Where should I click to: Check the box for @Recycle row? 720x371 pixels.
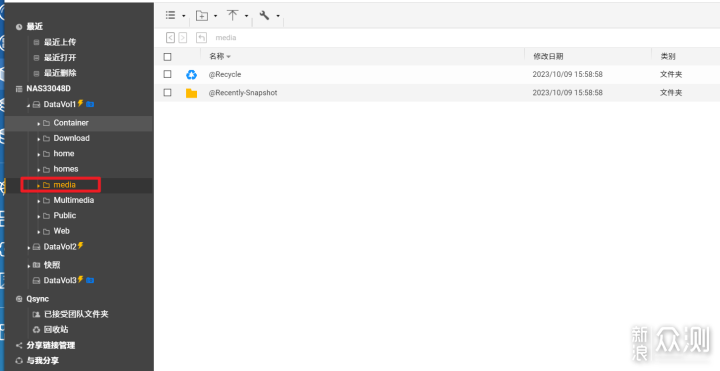coord(168,74)
